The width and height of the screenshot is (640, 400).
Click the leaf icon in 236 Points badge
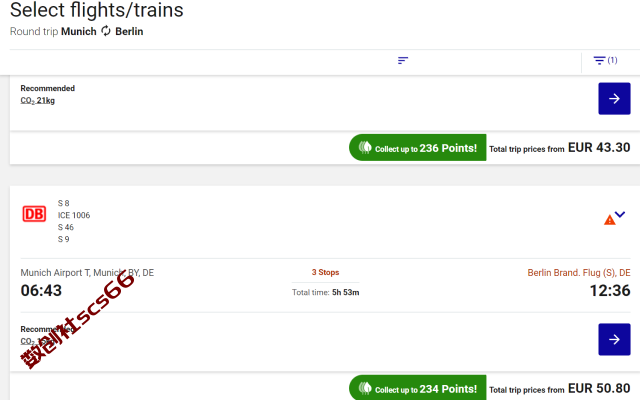pyautogui.click(x=365, y=147)
